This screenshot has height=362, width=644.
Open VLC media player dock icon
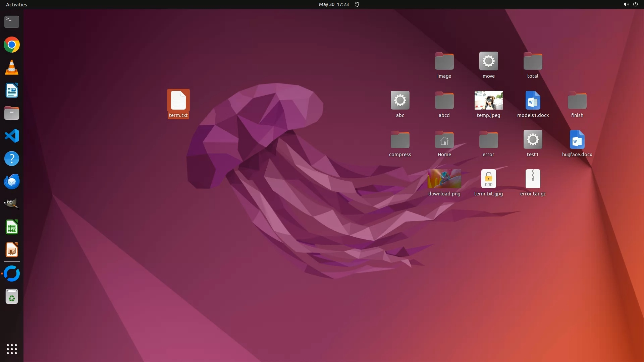[x=12, y=67]
